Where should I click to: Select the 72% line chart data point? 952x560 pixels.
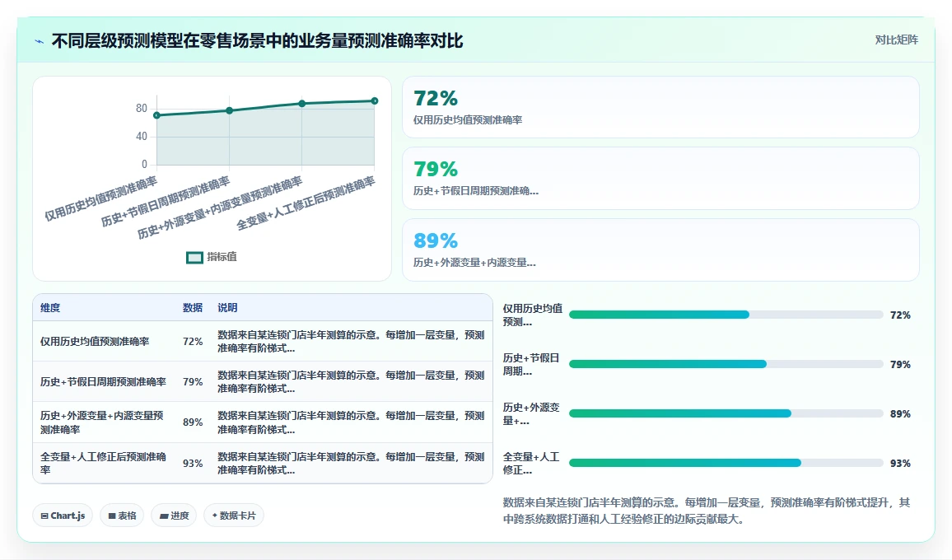pyautogui.click(x=156, y=115)
